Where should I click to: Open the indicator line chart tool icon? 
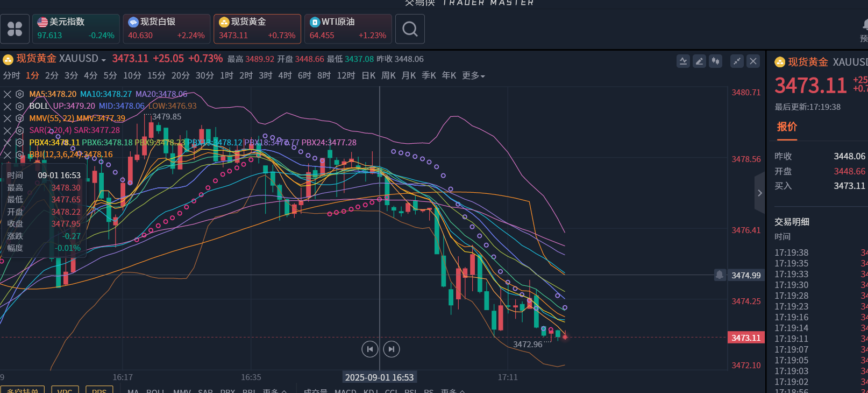click(683, 61)
